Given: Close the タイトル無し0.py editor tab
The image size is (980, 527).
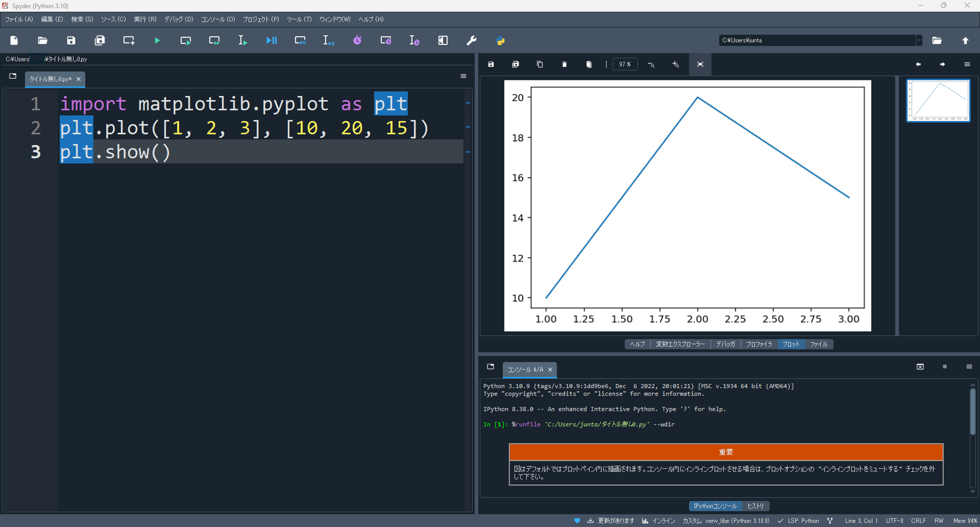Looking at the screenshot, I should click(78, 79).
